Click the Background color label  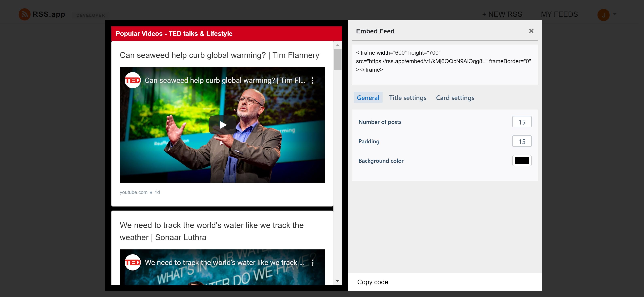381,161
